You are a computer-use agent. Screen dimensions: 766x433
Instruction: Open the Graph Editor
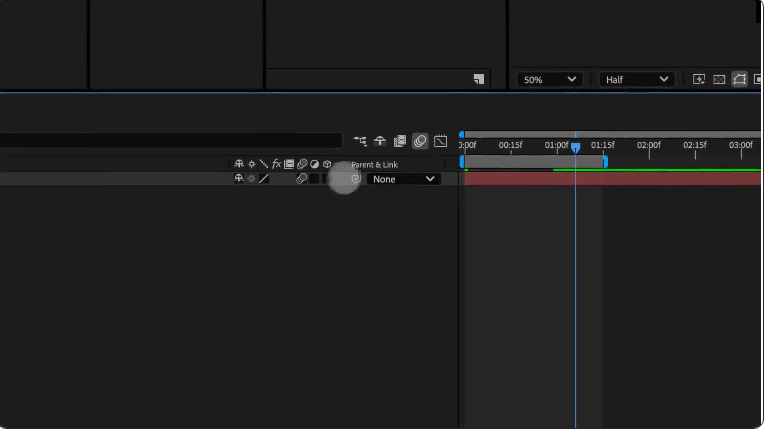(441, 141)
